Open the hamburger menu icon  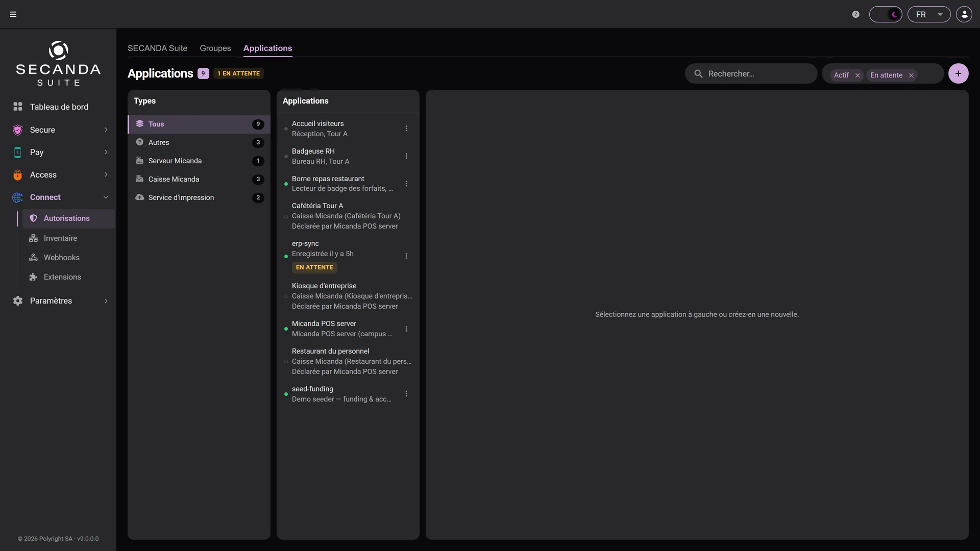[x=13, y=14]
